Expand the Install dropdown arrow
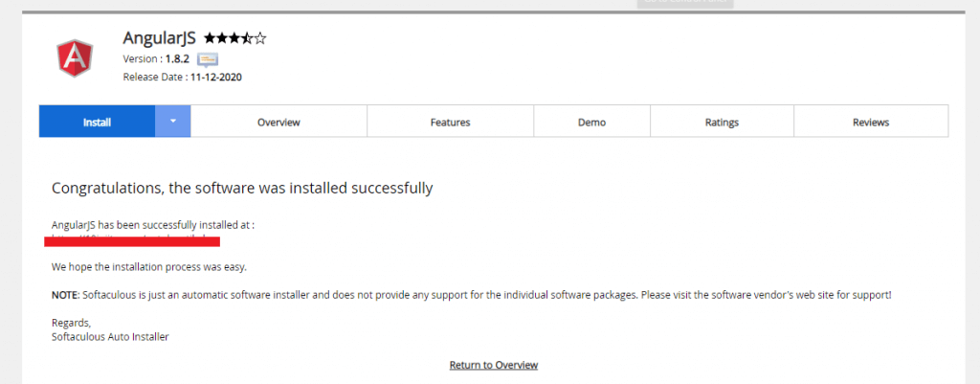The image size is (980, 384). click(173, 122)
